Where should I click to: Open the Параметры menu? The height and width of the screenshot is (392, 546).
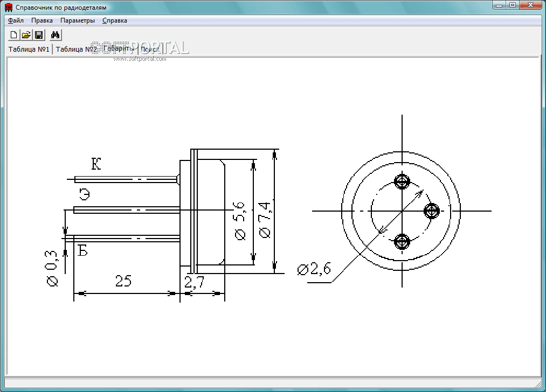[77, 20]
